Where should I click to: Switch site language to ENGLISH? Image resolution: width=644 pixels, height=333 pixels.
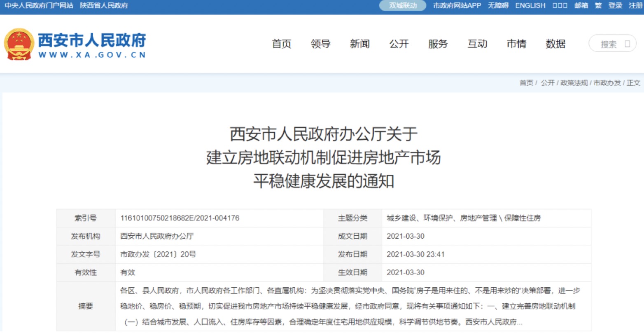pyautogui.click(x=530, y=5)
